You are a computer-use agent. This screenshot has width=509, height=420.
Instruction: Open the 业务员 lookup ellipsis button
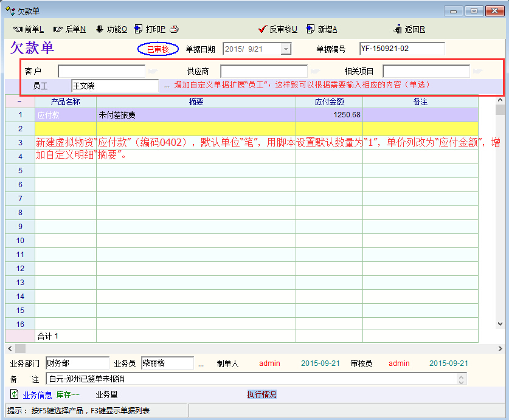(201, 363)
